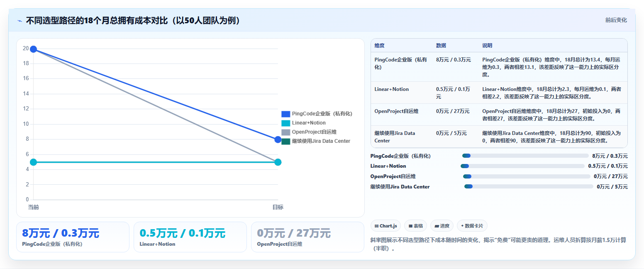The width and height of the screenshot is (644, 269).
Task: Click the 进度 tag chip
Action: 442,226
